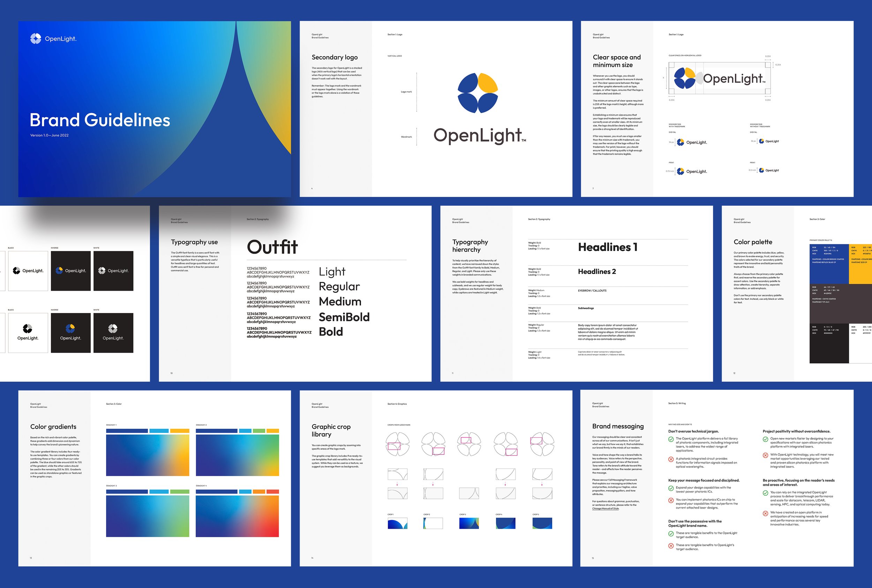Select the Gradient 4 preview image

coord(237,516)
